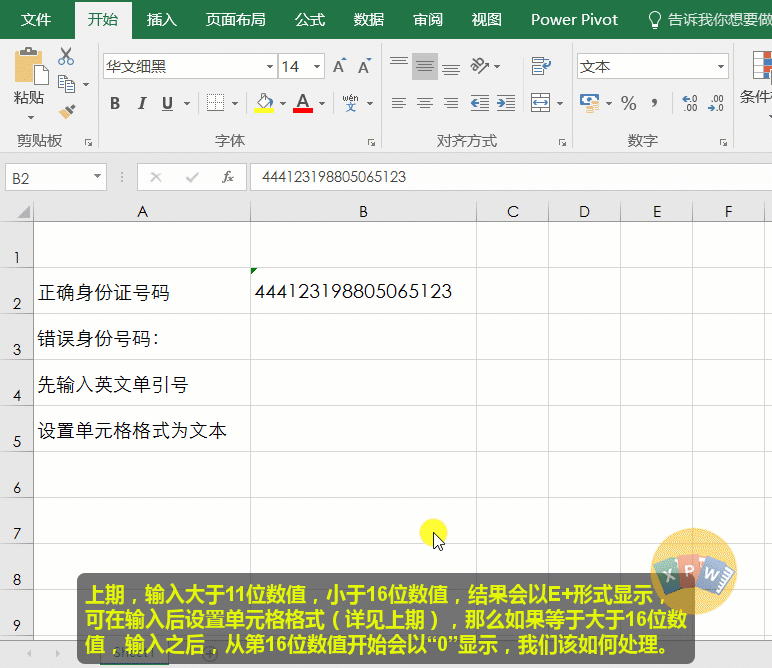The height and width of the screenshot is (668, 772).
Task: Expand underline style options arrow
Action: [x=187, y=104]
